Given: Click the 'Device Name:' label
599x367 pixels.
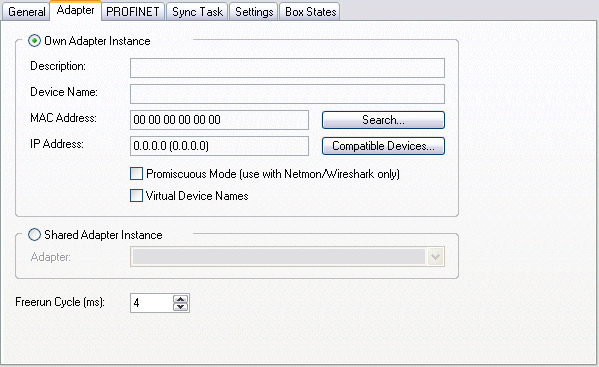Looking at the screenshot, I should click(x=64, y=92).
